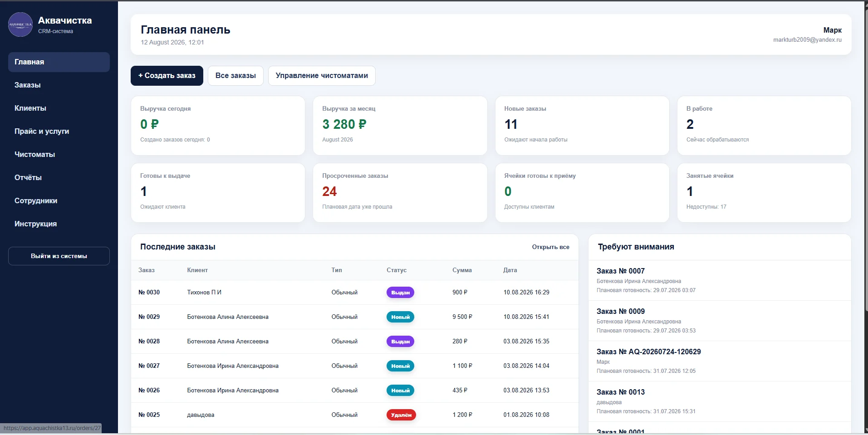The image size is (868, 435).
Task: Click the В работе card
Action: pyautogui.click(x=764, y=126)
